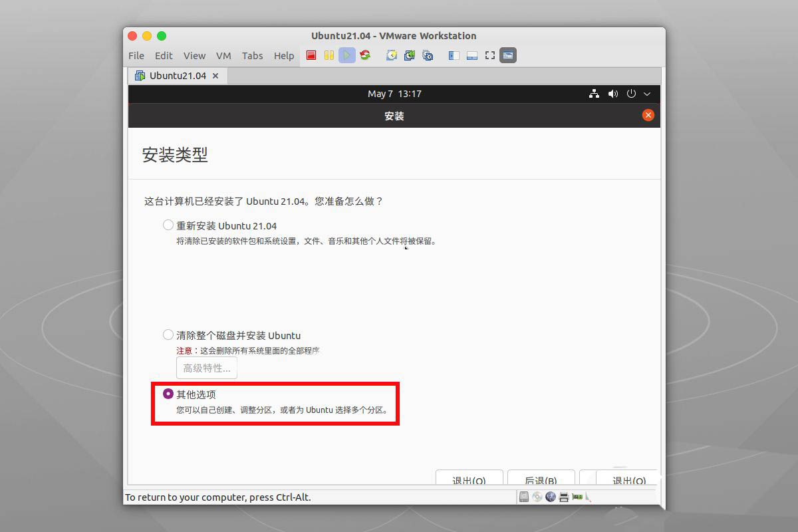Close the installer with orange X
The height and width of the screenshot is (532, 798).
pyautogui.click(x=648, y=115)
